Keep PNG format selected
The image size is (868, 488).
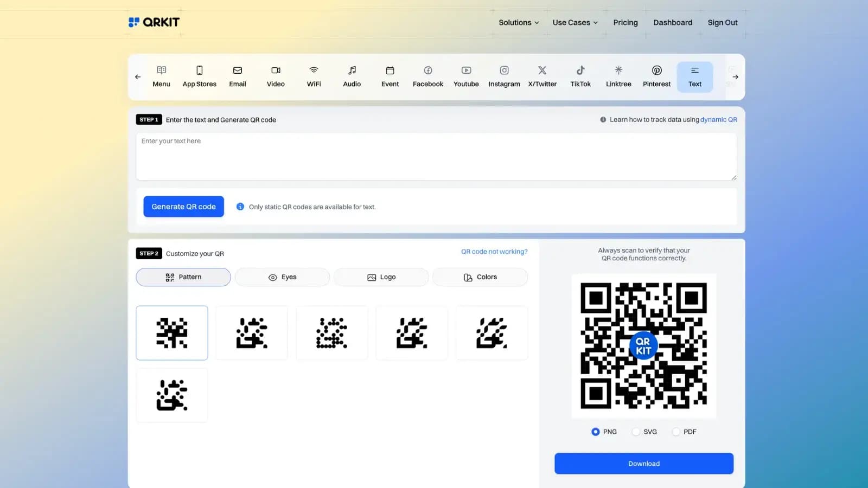(x=595, y=431)
